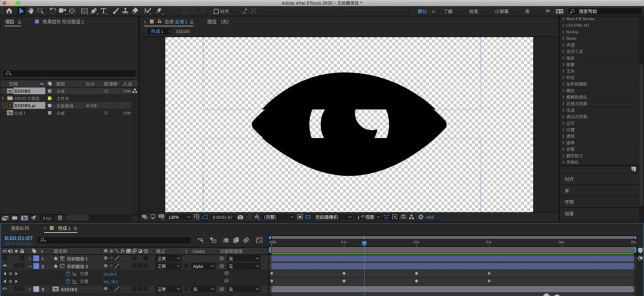
Task: Select the Eraser tool
Action: [135, 11]
